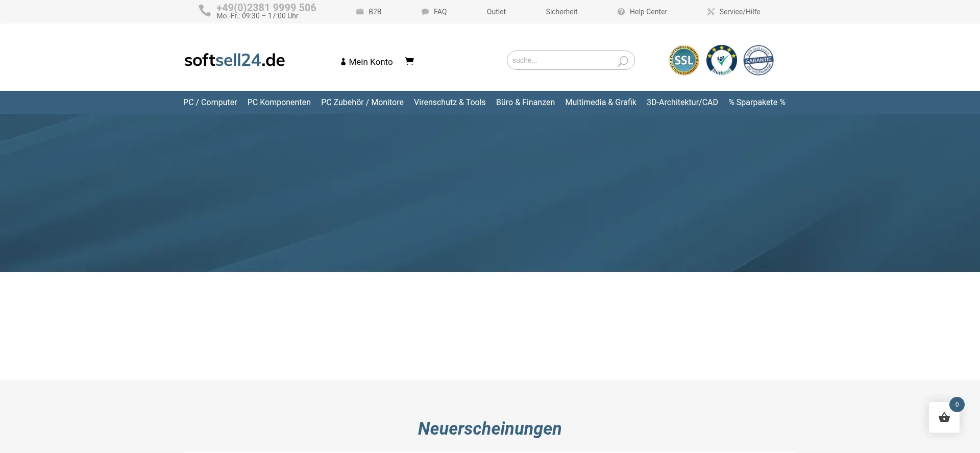The height and width of the screenshot is (453, 980).
Task: Click the softsell24.de logo
Action: coord(234,60)
